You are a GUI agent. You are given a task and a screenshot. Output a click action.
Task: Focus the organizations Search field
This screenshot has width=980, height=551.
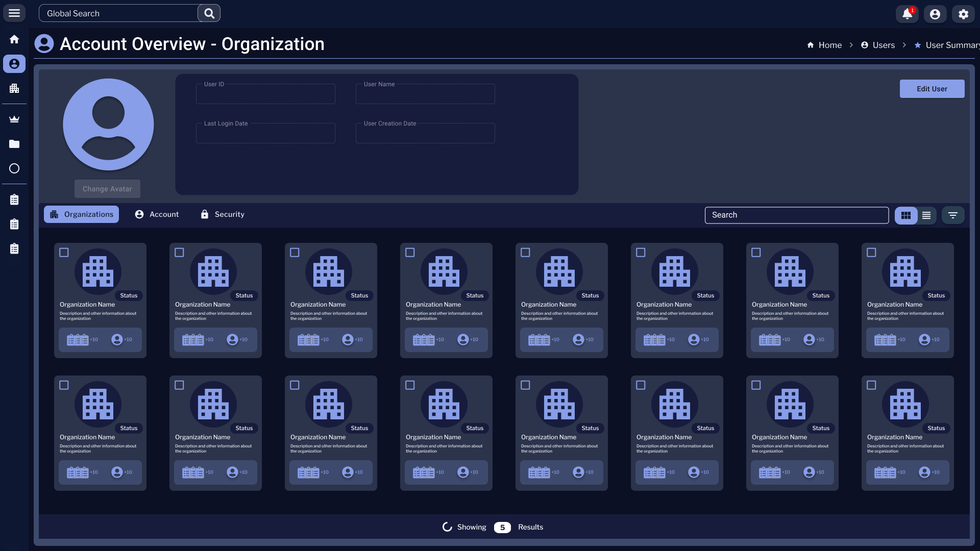pos(797,215)
